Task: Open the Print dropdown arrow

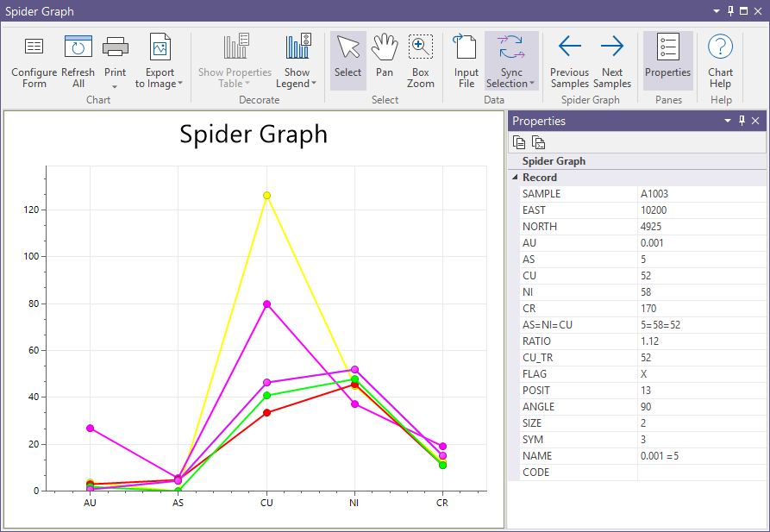Action: point(116,85)
